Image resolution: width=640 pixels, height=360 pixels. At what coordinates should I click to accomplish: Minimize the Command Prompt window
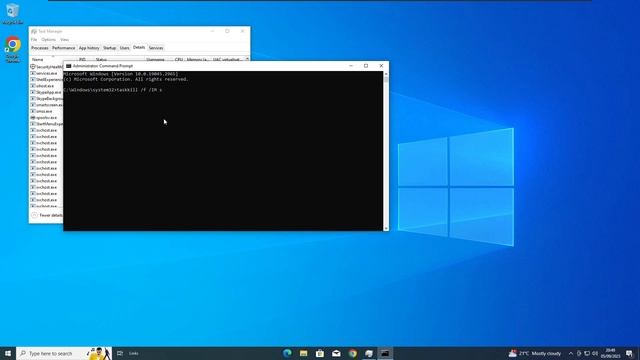tap(351, 66)
